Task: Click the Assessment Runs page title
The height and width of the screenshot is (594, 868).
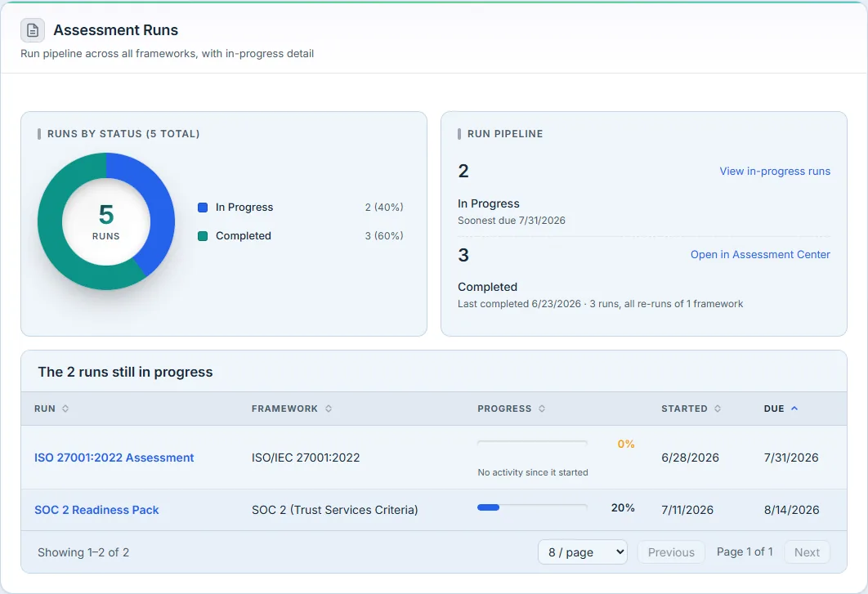Action: tap(116, 30)
